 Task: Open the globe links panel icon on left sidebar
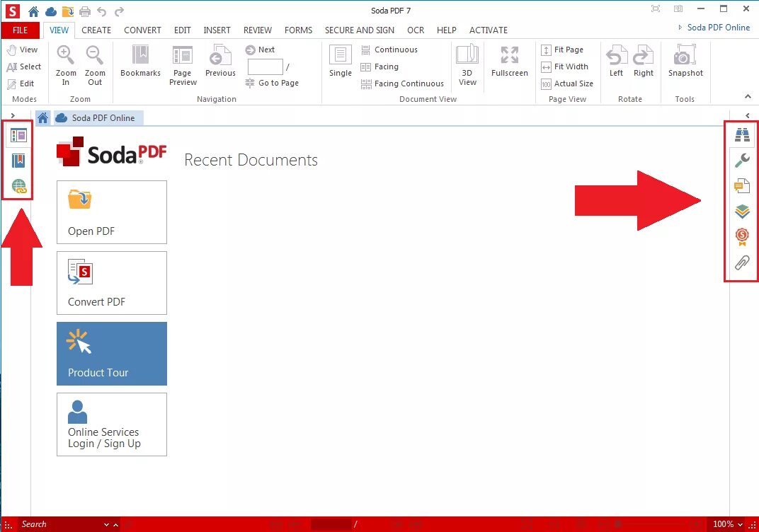[x=18, y=186]
